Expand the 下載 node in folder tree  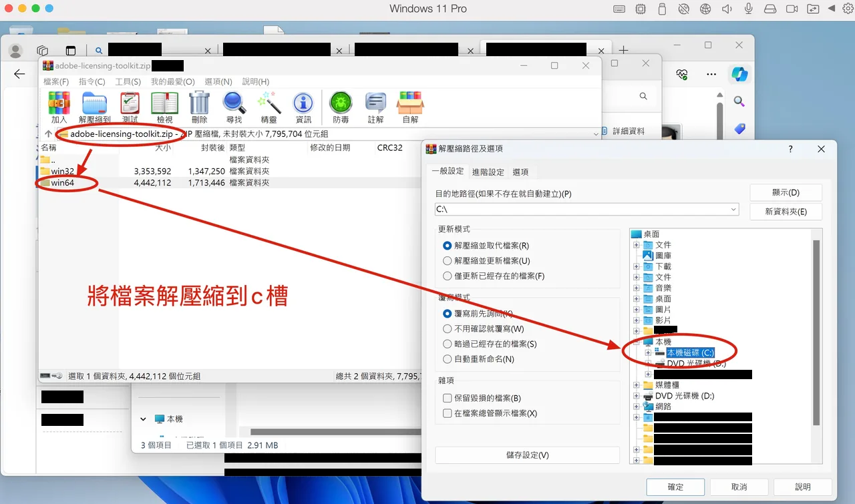[x=636, y=266]
